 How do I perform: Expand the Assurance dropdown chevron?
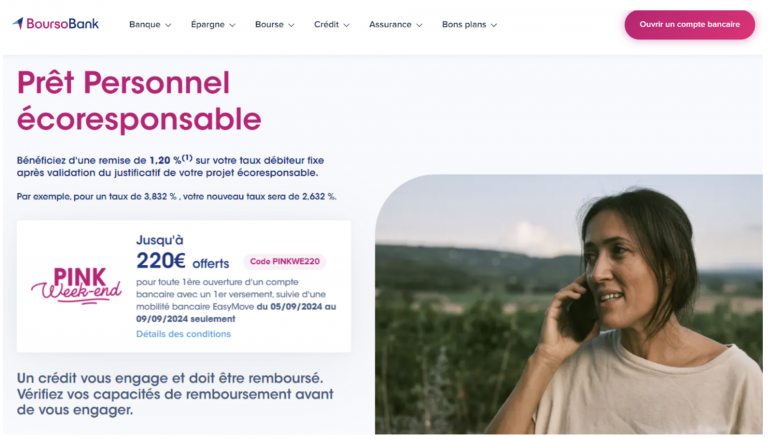tap(419, 25)
